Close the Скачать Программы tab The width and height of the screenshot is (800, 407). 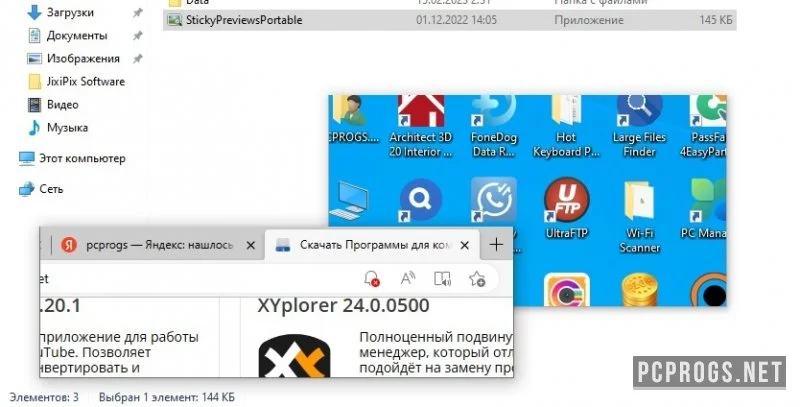click(464, 245)
